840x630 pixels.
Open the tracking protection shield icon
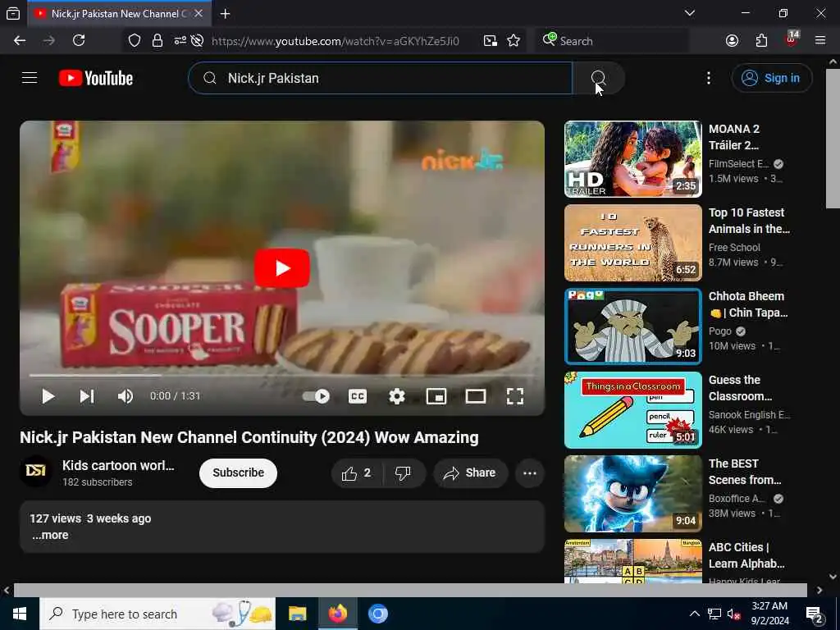point(135,41)
